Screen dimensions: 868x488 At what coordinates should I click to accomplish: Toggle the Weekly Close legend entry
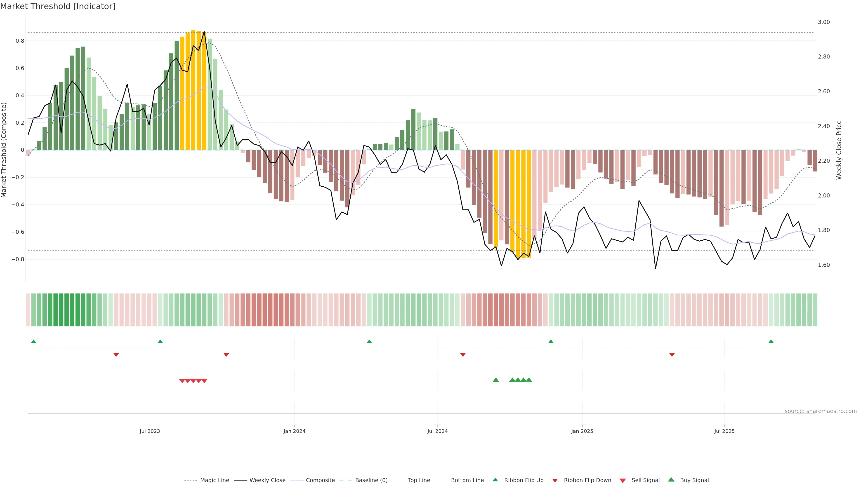coord(267,480)
